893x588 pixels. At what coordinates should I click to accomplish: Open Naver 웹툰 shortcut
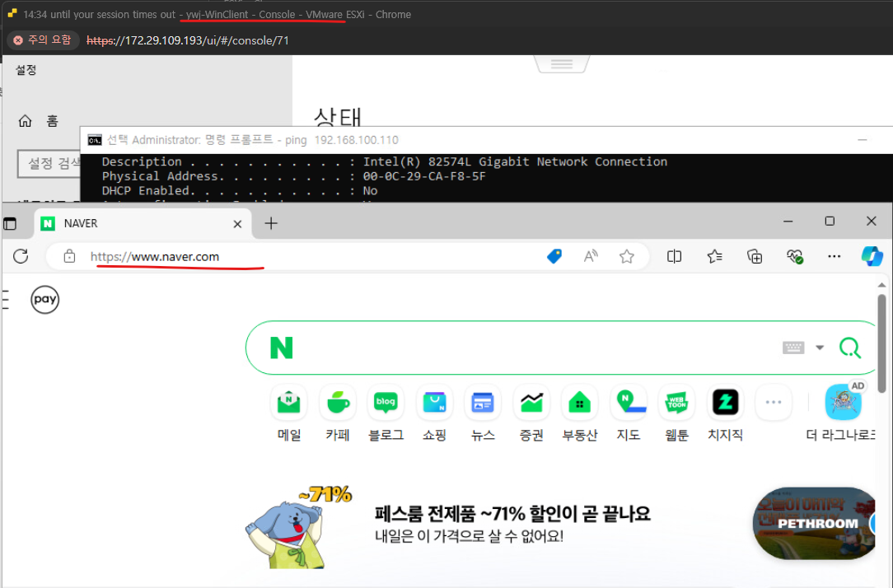(676, 413)
